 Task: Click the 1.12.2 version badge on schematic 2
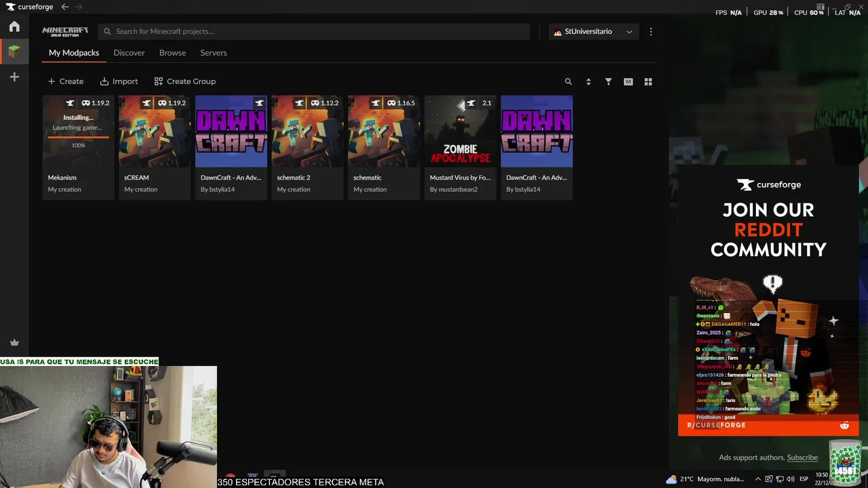[x=325, y=103]
